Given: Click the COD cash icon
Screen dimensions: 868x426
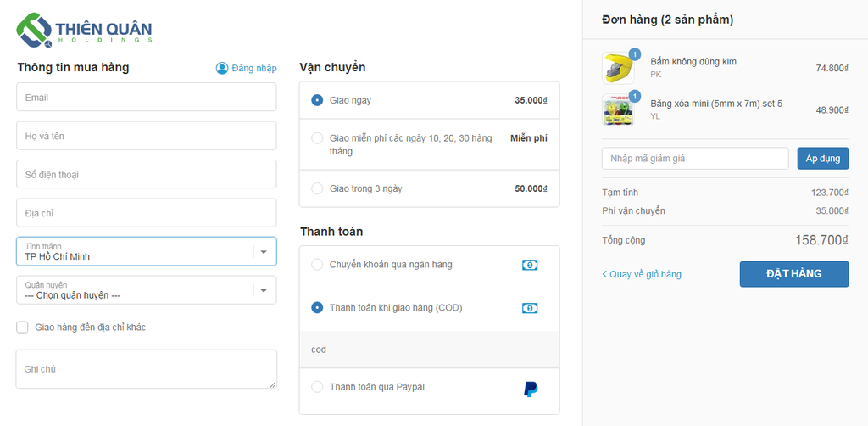Looking at the screenshot, I should (x=530, y=308).
